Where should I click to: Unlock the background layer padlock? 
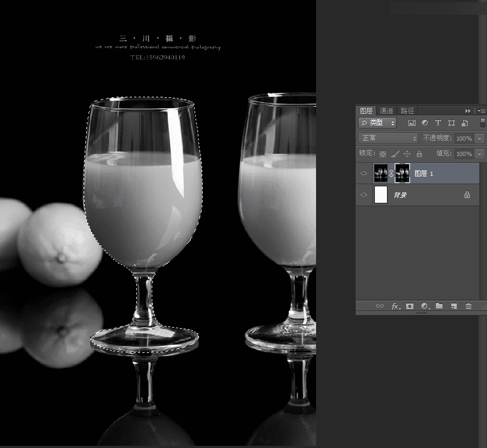click(x=467, y=195)
